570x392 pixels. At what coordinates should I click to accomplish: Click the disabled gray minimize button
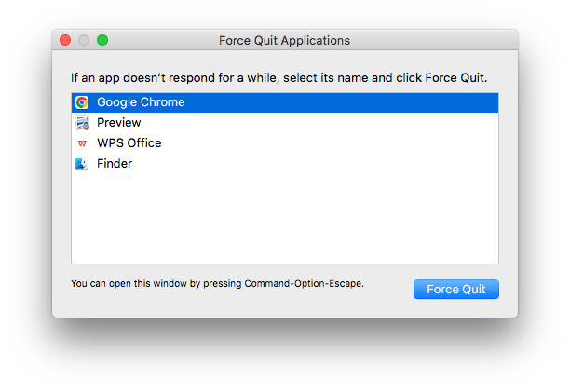[84, 40]
